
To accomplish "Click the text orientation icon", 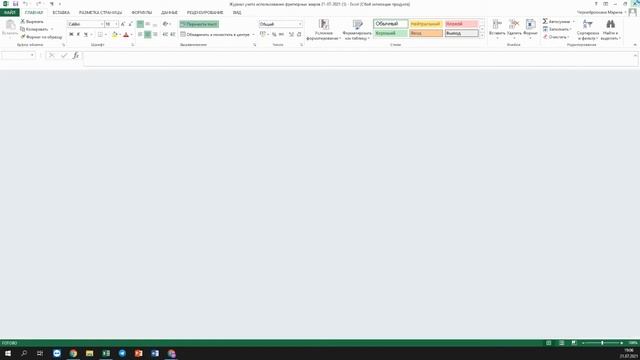I will 165,24.
